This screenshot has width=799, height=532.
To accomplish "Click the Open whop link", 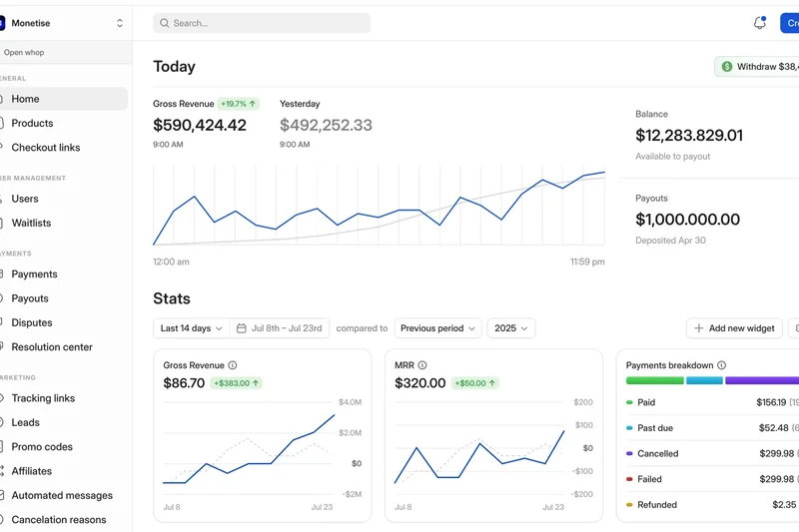I will click(24, 52).
